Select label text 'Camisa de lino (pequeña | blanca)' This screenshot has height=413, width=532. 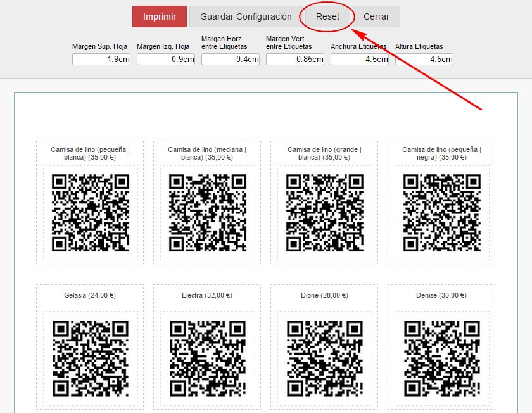90,153
